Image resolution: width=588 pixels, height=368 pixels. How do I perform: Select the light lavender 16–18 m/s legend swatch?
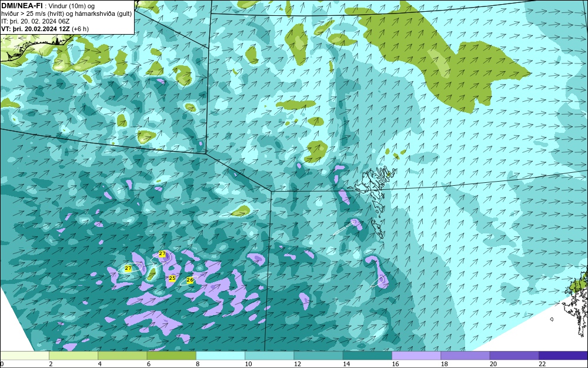[416, 356]
